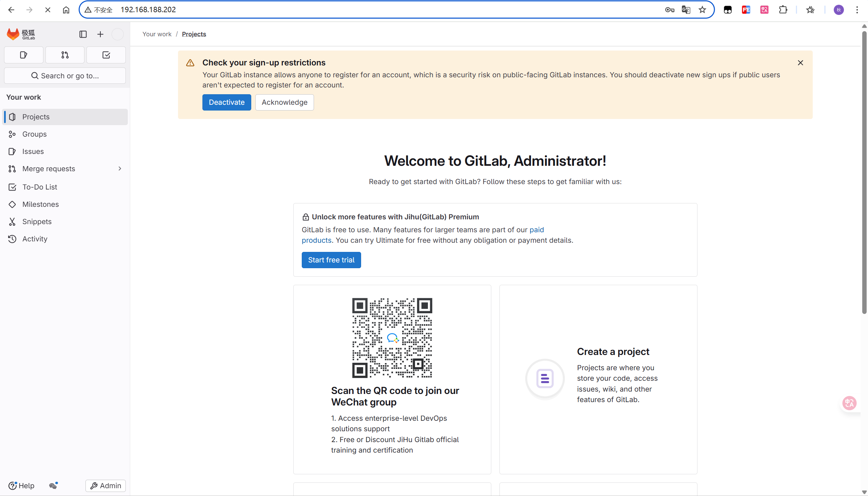Click the WeChat icon in sidebar footer

[x=53, y=485]
